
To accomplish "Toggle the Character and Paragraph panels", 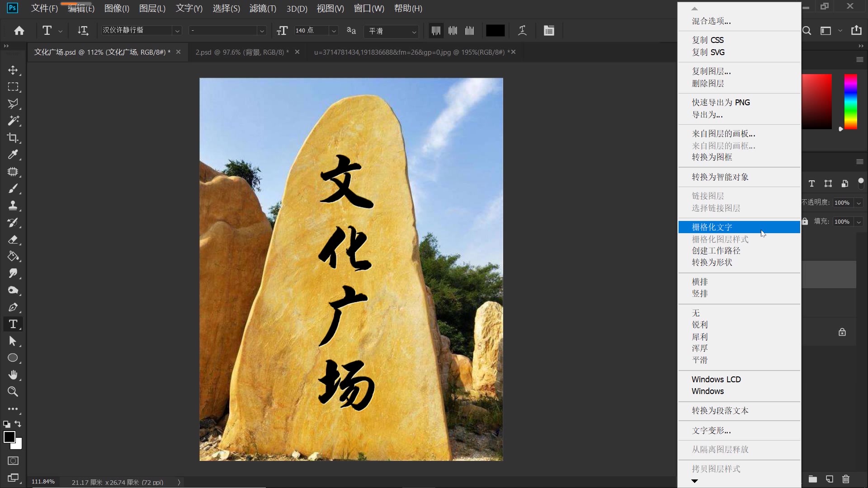I will (x=549, y=30).
